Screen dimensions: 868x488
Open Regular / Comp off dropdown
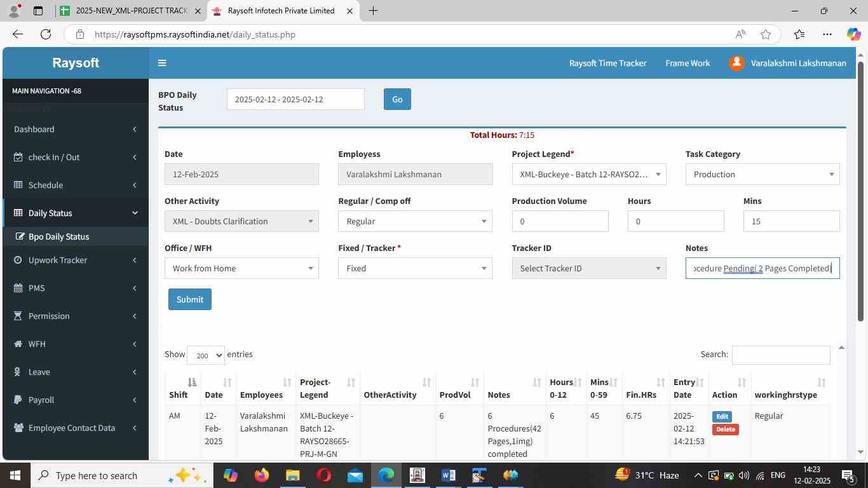click(x=415, y=221)
